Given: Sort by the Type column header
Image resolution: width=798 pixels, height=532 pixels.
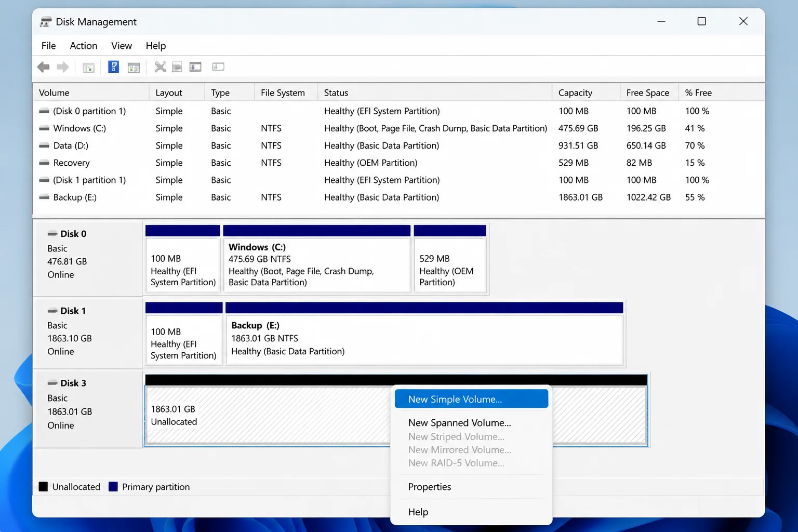Looking at the screenshot, I should point(229,92).
